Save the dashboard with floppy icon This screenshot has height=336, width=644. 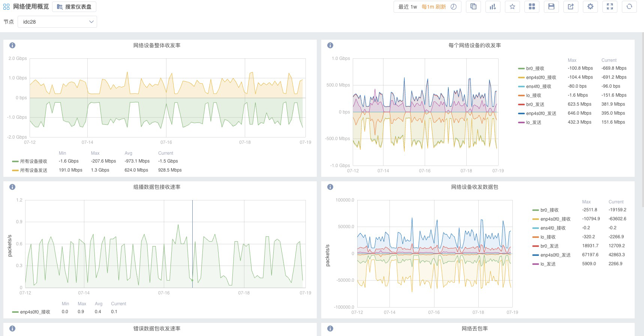coord(551,7)
